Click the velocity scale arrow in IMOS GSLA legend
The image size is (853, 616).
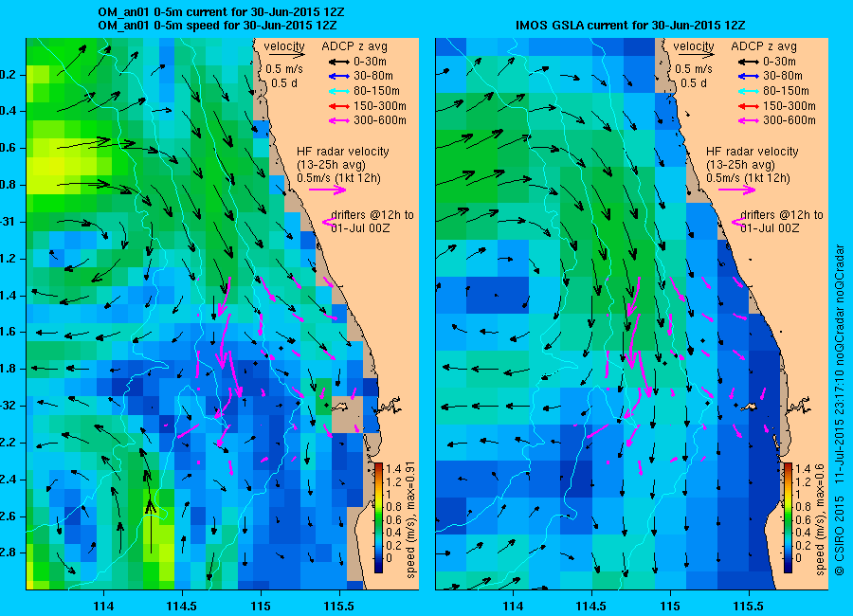click(696, 54)
